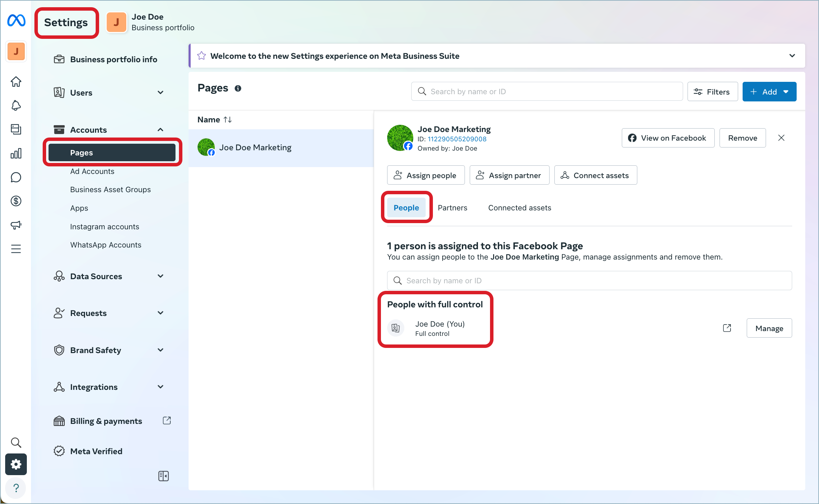This screenshot has width=819, height=504.
Task: Open the page ID 112290505209008 link
Action: 457,139
